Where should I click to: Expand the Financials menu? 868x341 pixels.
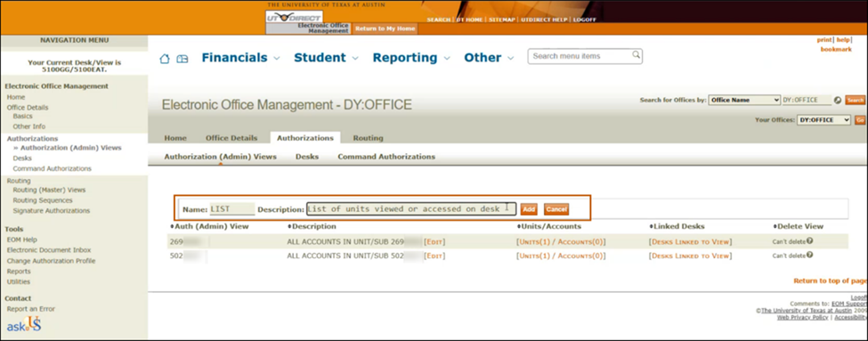pos(240,58)
